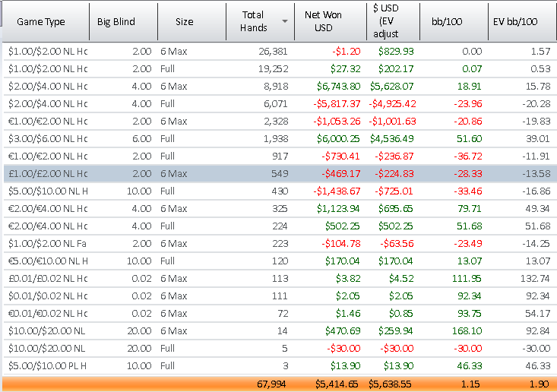Image resolution: width=557 pixels, height=392 pixels.
Task: Toggle the Total Hands sort arrow
Action: click(x=284, y=21)
